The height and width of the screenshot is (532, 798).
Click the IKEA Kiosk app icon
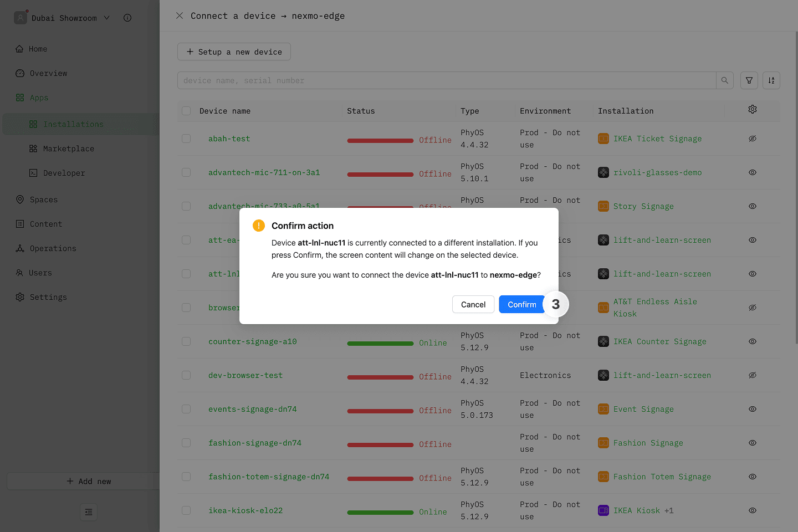click(603, 510)
